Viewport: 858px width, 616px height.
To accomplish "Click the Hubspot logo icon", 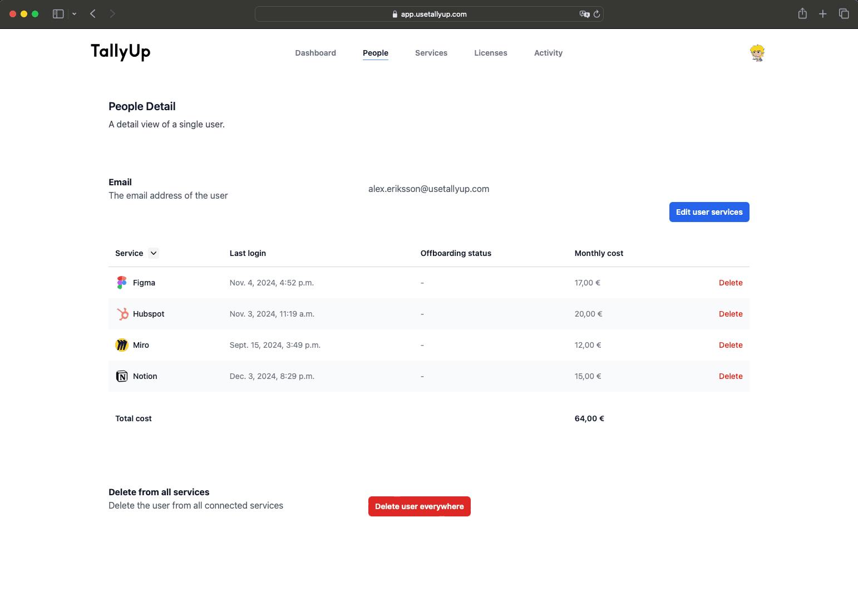I will (122, 314).
